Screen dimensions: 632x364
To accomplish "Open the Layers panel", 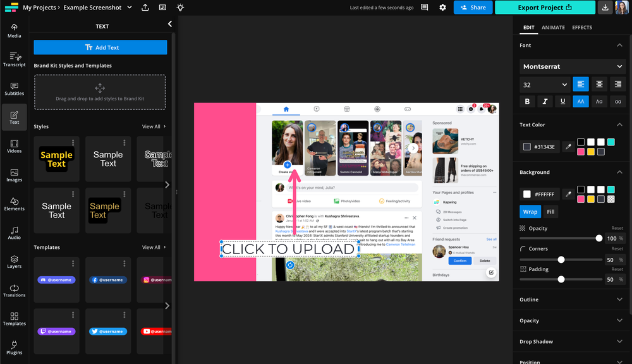I will pos(13,260).
